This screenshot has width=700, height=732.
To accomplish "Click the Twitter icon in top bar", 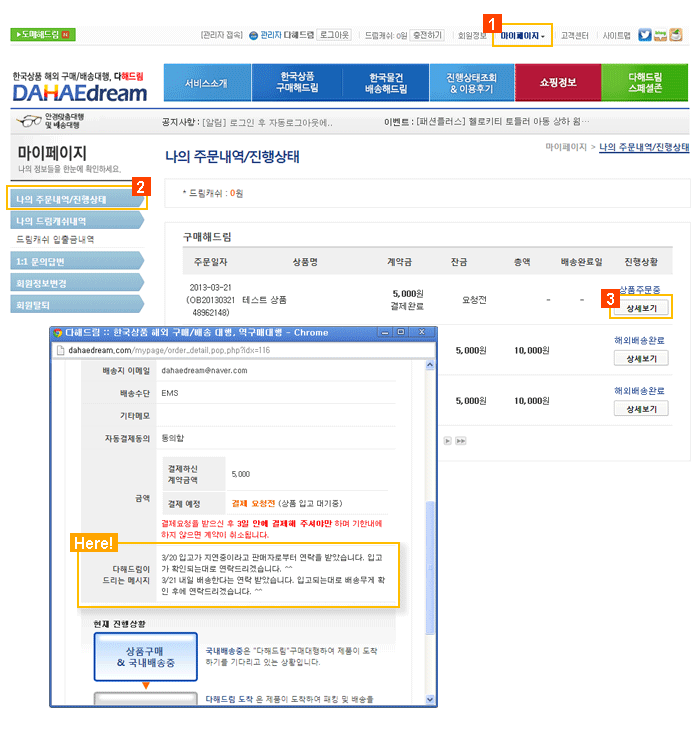I will pyautogui.click(x=645, y=35).
